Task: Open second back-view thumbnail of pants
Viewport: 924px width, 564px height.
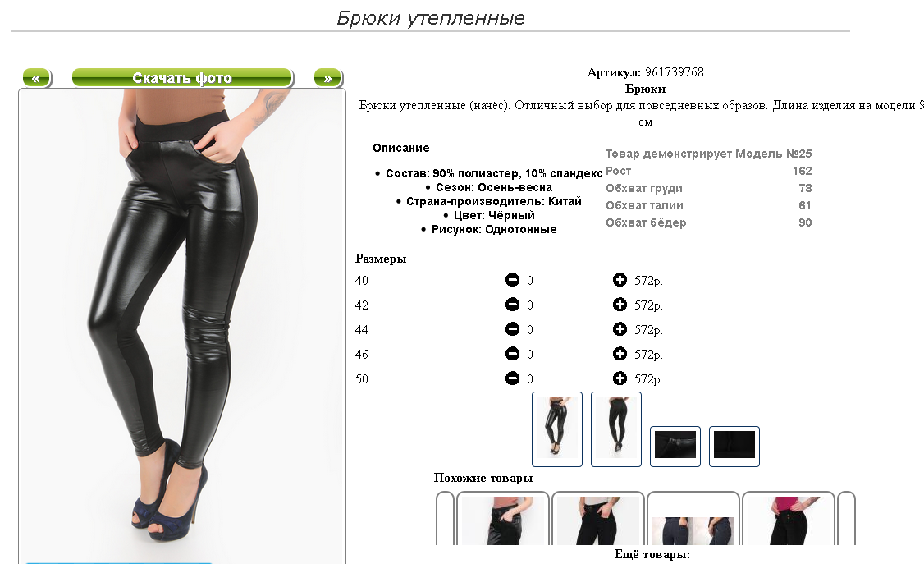Action: tap(615, 429)
